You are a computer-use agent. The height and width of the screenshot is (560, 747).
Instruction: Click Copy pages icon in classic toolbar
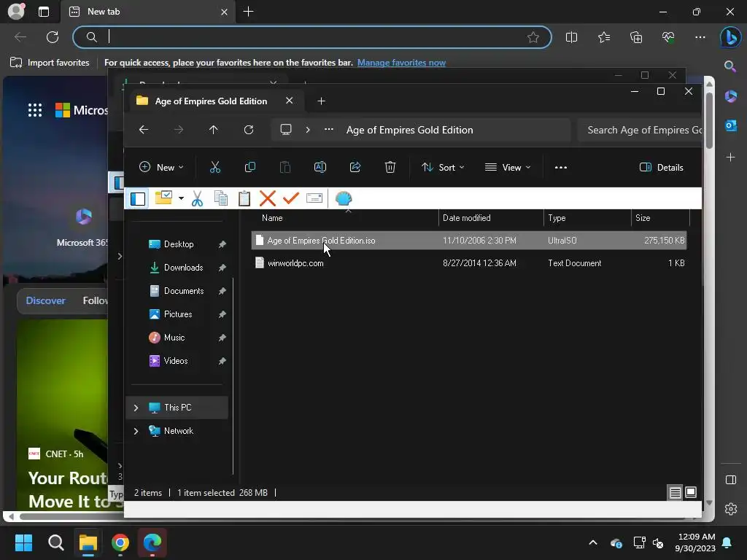[220, 198]
